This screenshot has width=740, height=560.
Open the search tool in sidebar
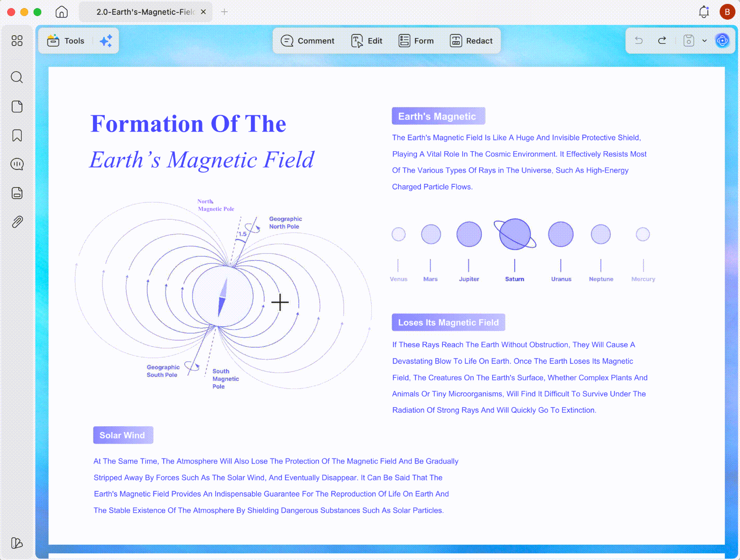17,77
